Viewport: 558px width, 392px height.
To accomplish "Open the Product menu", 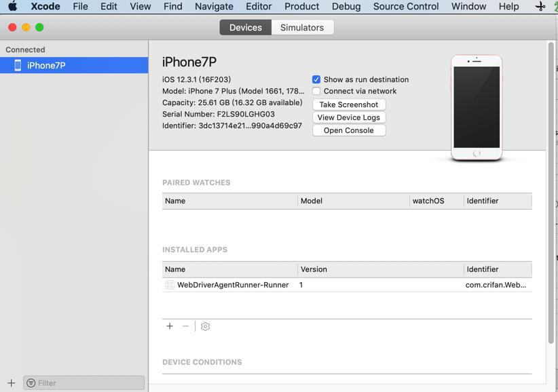I will point(302,6).
